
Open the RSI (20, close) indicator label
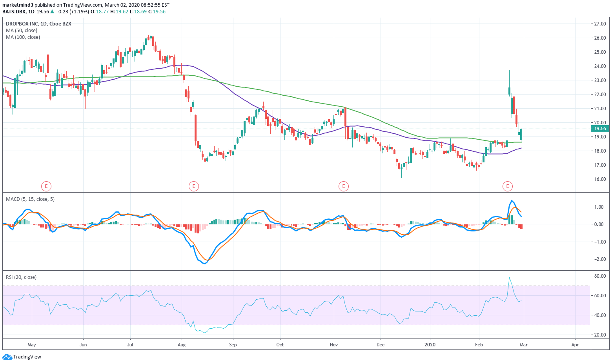click(x=21, y=277)
